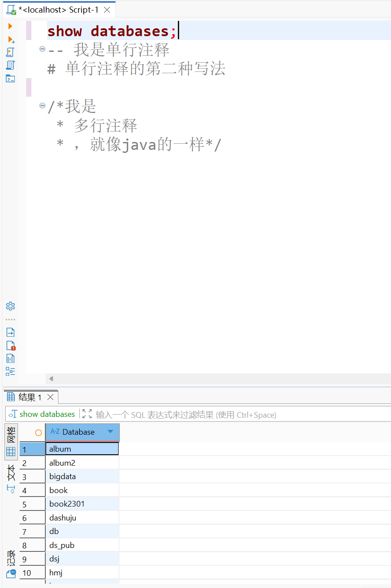Select the 结果 1 results tab
The height and width of the screenshot is (588, 391).
click(31, 396)
